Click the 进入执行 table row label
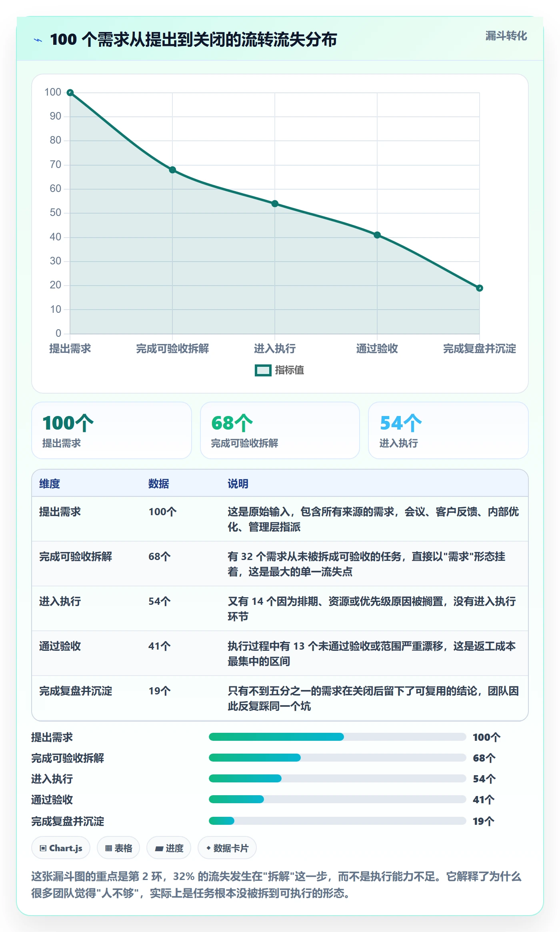Viewport: 560px width, 932px height. 60,601
